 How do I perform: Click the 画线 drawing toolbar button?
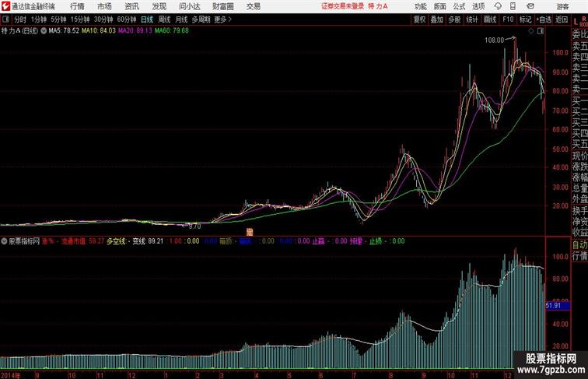(490, 19)
